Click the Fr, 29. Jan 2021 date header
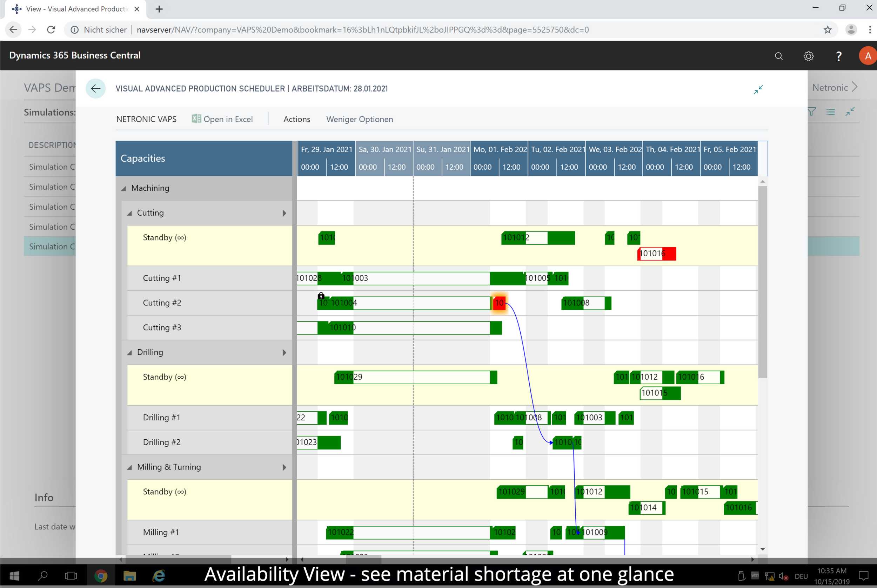Viewport: 877px width, 588px height. pyautogui.click(x=326, y=150)
